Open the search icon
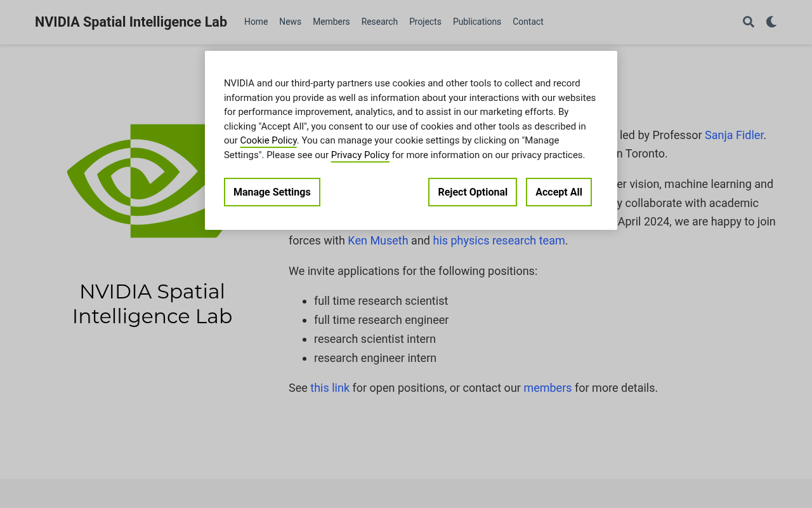812x508 pixels. 747,22
